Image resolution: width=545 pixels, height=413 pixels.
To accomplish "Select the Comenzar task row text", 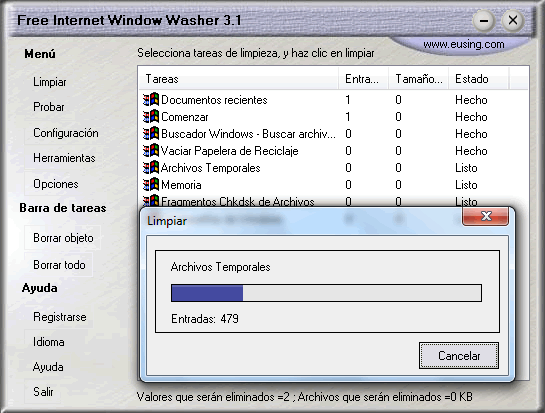I will coord(185,117).
